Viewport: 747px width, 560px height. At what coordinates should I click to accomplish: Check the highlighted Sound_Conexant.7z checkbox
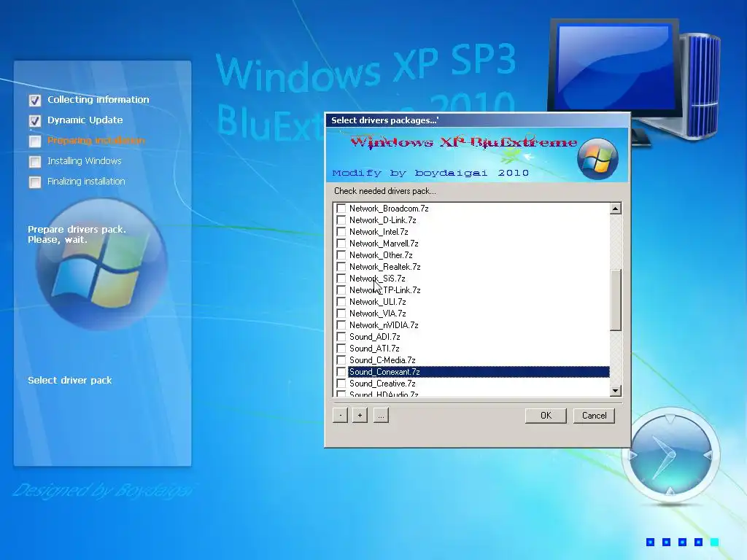[x=341, y=372]
